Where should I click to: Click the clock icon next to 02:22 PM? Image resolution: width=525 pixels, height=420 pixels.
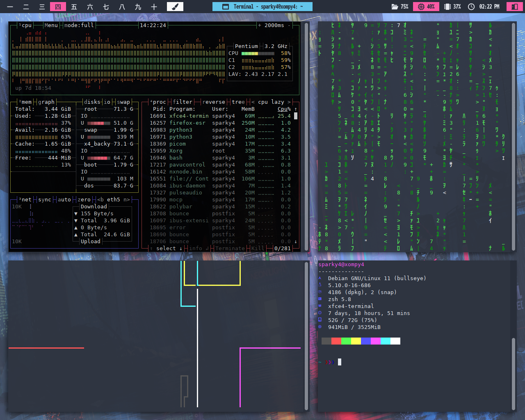coord(471,7)
